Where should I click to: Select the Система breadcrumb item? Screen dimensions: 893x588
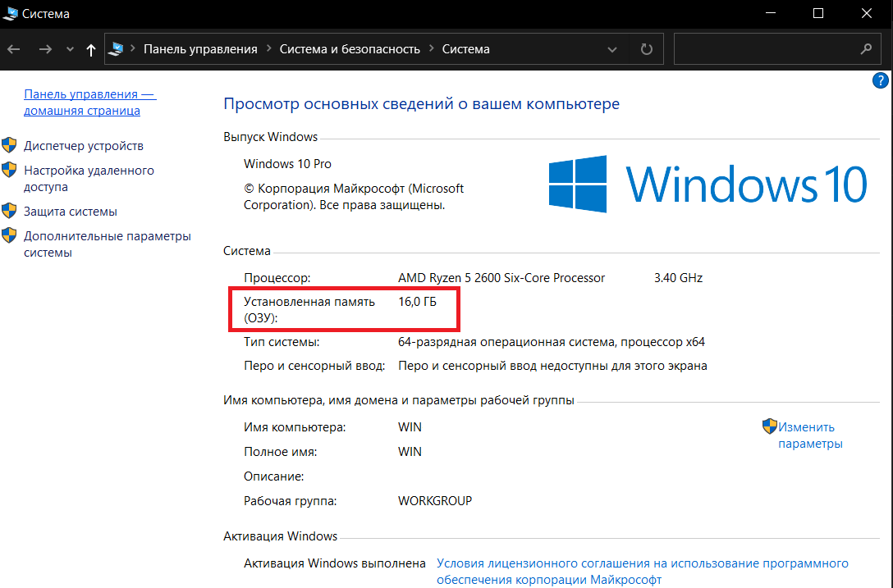tap(466, 49)
